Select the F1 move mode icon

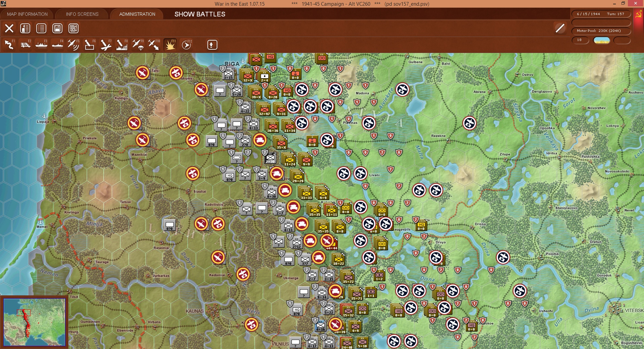point(9,45)
